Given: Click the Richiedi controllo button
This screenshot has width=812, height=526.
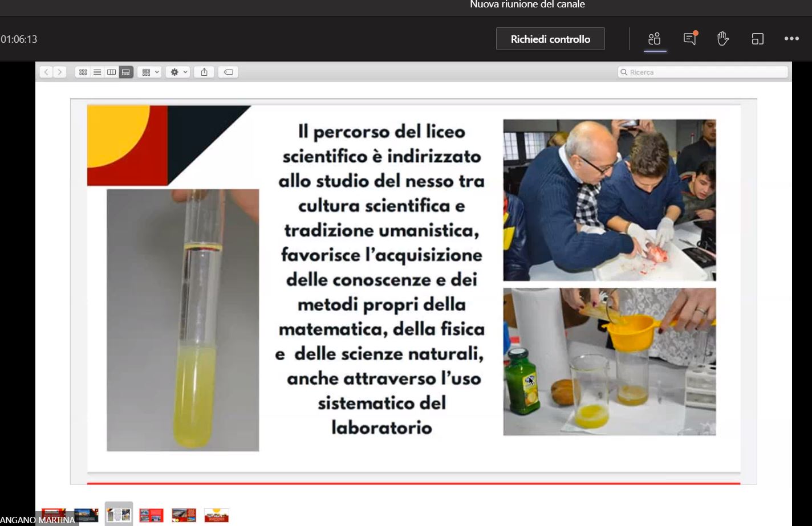Looking at the screenshot, I should pyautogui.click(x=550, y=39).
